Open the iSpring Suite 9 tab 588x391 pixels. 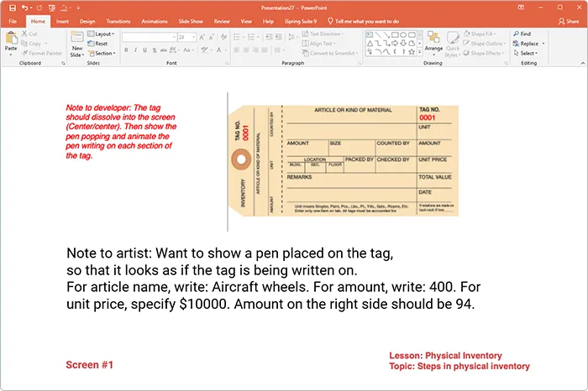pyautogui.click(x=301, y=21)
